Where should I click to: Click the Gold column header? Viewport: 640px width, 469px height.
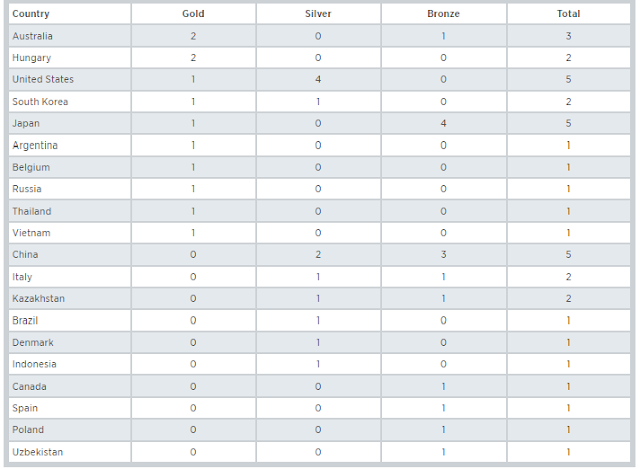193,14
